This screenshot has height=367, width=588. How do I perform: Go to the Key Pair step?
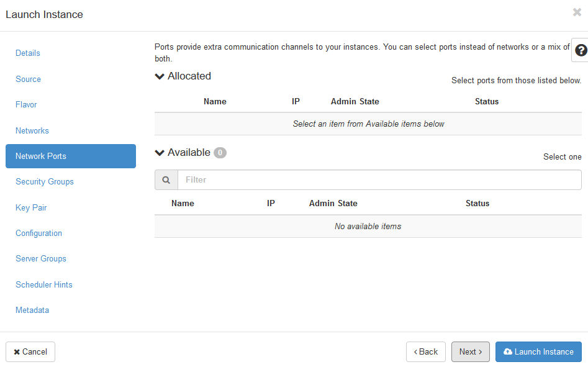31,207
